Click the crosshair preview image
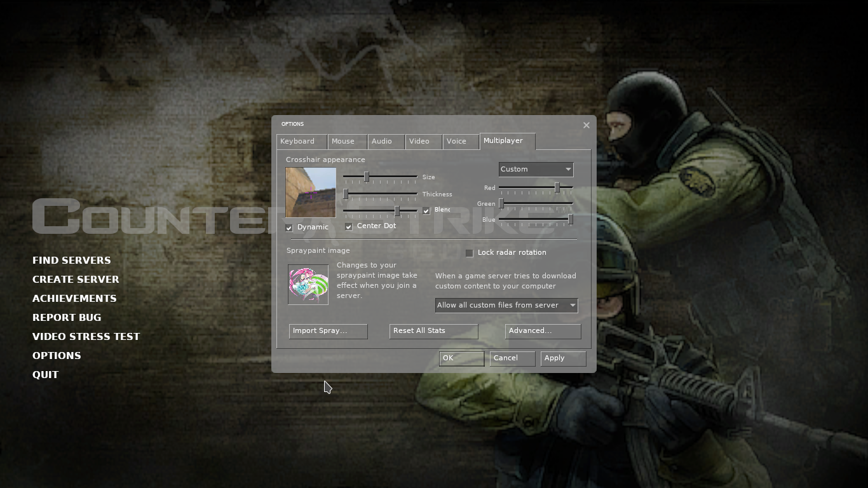868x488 pixels. (311, 193)
